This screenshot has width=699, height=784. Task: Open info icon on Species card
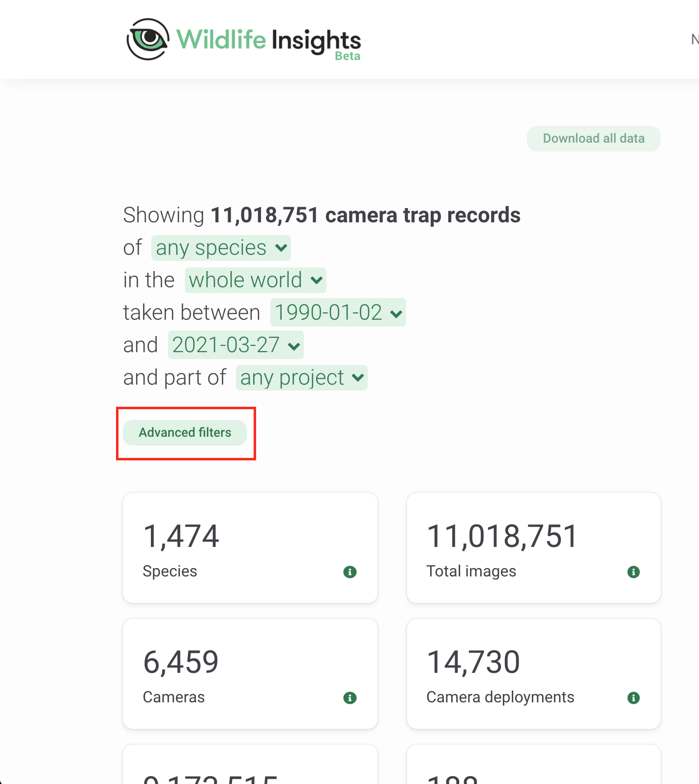[350, 572]
